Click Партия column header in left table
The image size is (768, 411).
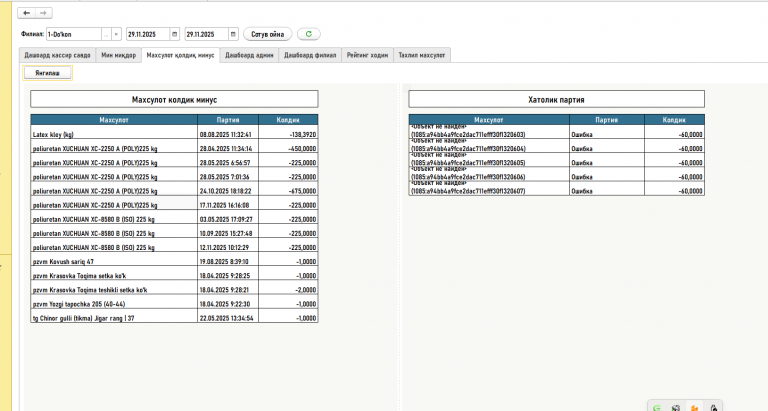pyautogui.click(x=228, y=120)
